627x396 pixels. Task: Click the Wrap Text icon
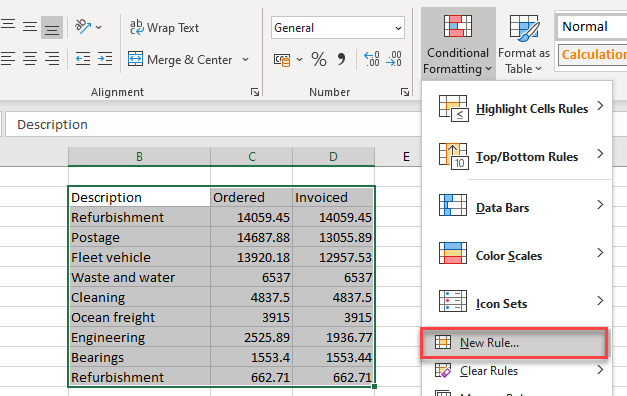coord(137,27)
